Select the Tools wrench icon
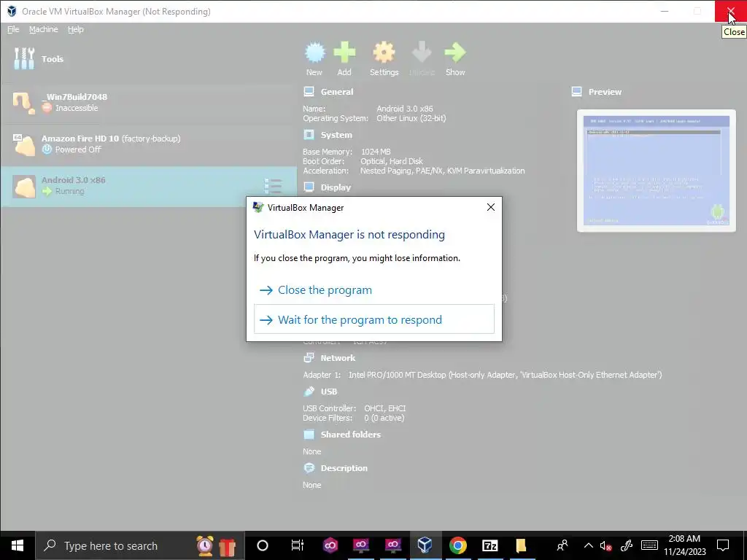Viewport: 747px width, 560px height. (24, 58)
